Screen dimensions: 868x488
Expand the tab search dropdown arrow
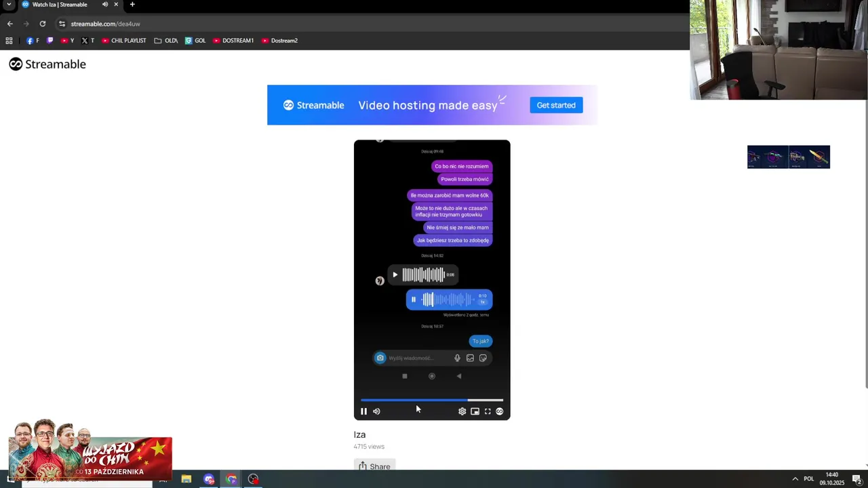click(9, 5)
